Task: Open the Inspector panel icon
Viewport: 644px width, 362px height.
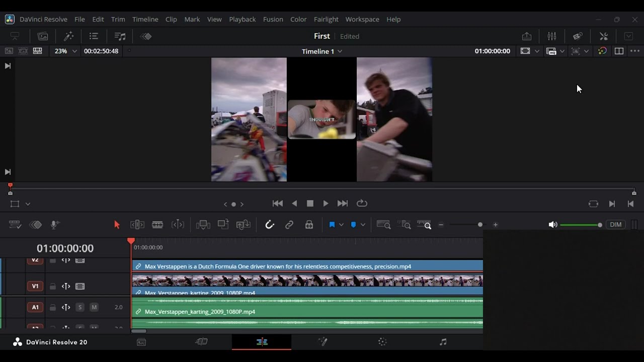Action: (x=604, y=36)
